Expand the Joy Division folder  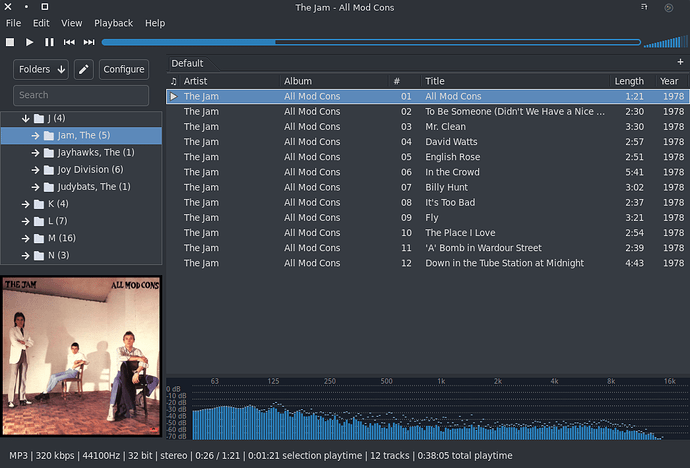tap(36, 170)
